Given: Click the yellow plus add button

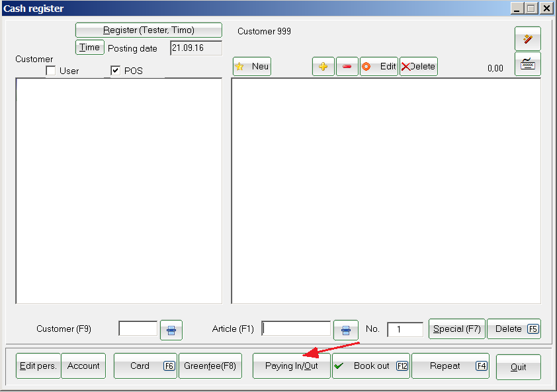Looking at the screenshot, I should coord(323,66).
